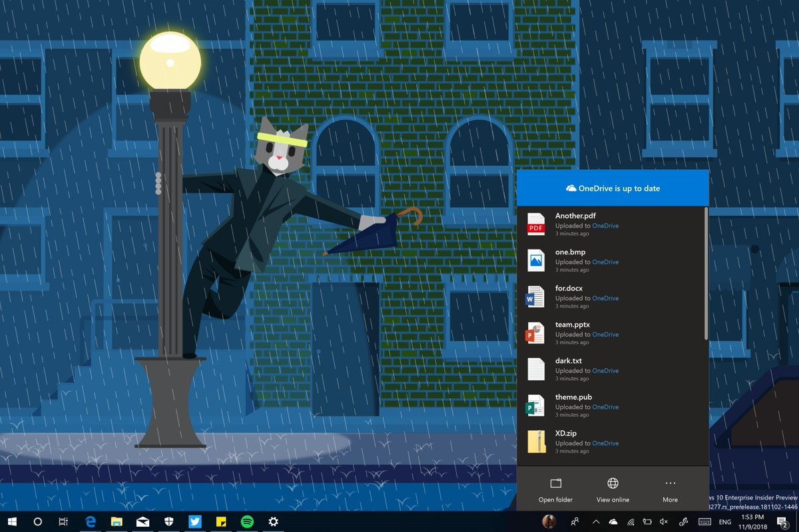
Task: Open the More menu in the OneDrive flyout
Action: point(670,489)
